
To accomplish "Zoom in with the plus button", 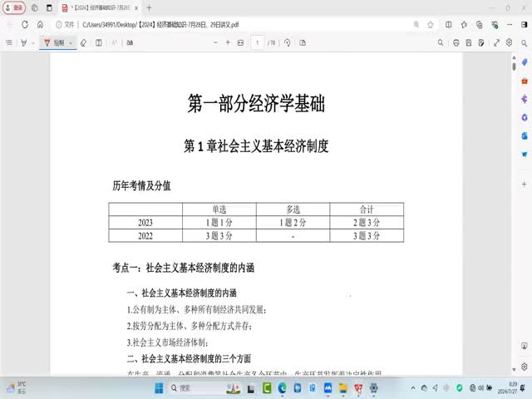I will (x=228, y=42).
